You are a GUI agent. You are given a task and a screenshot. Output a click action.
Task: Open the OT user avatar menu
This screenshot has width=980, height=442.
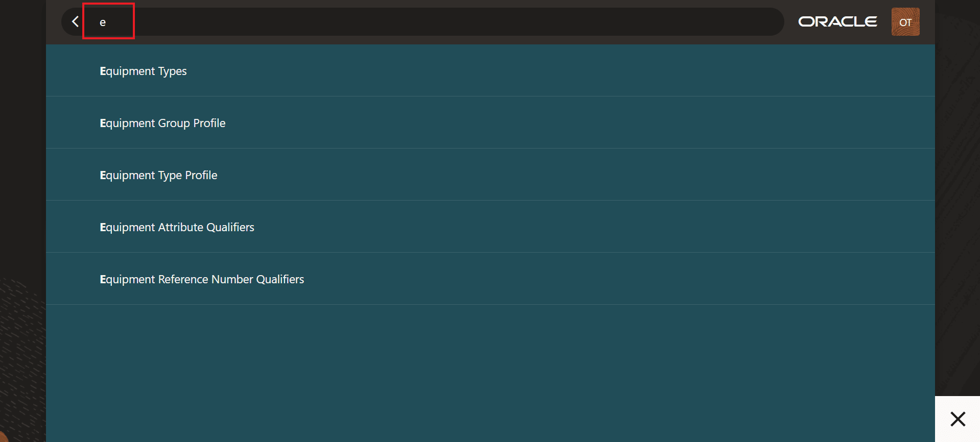click(905, 21)
